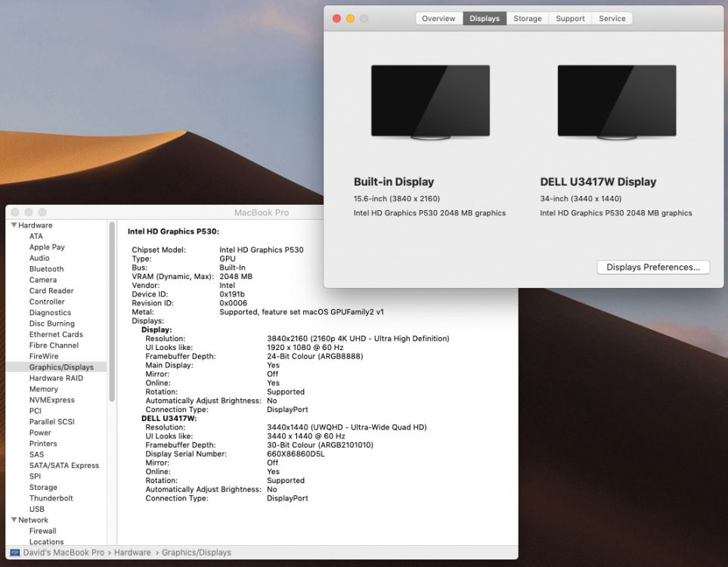The height and width of the screenshot is (567, 728).
Task: Click the Intel HD Graphics P530 heading
Action: 173,231
